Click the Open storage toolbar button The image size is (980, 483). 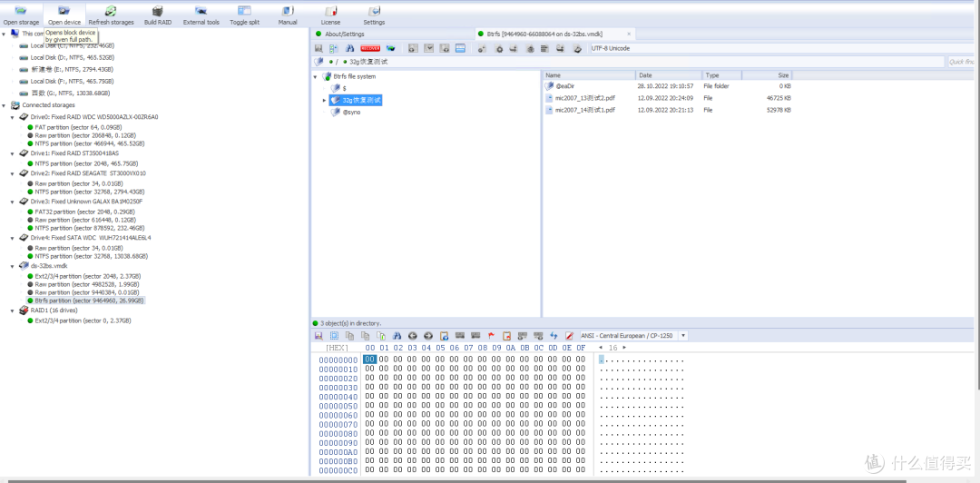(21, 15)
